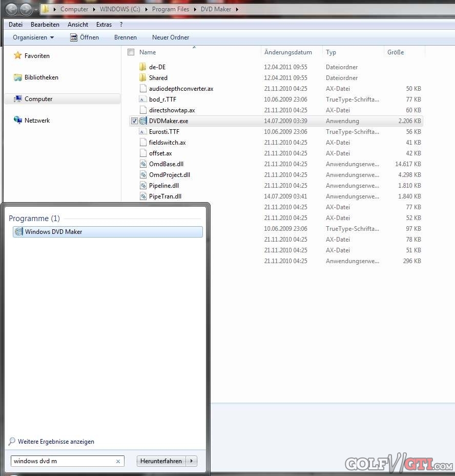Screen dimensions: 455x476
Task: Click the OmdBase.dll file icon
Action: (x=143, y=164)
